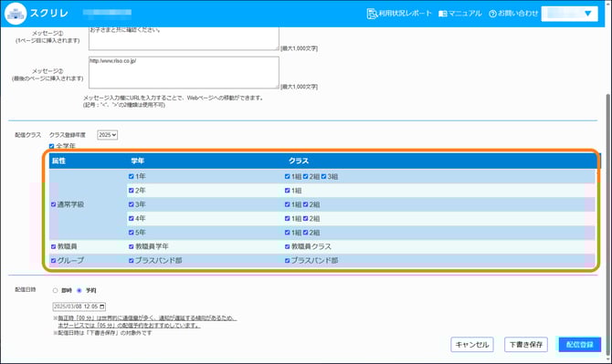Image resolution: width=612 pixels, height=364 pixels.
Task: Click into the メッセージ① text area
Action: [184, 38]
